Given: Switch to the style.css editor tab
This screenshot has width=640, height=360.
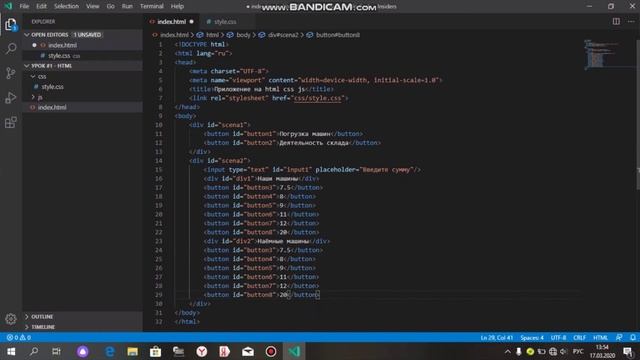Looking at the screenshot, I should 225,22.
